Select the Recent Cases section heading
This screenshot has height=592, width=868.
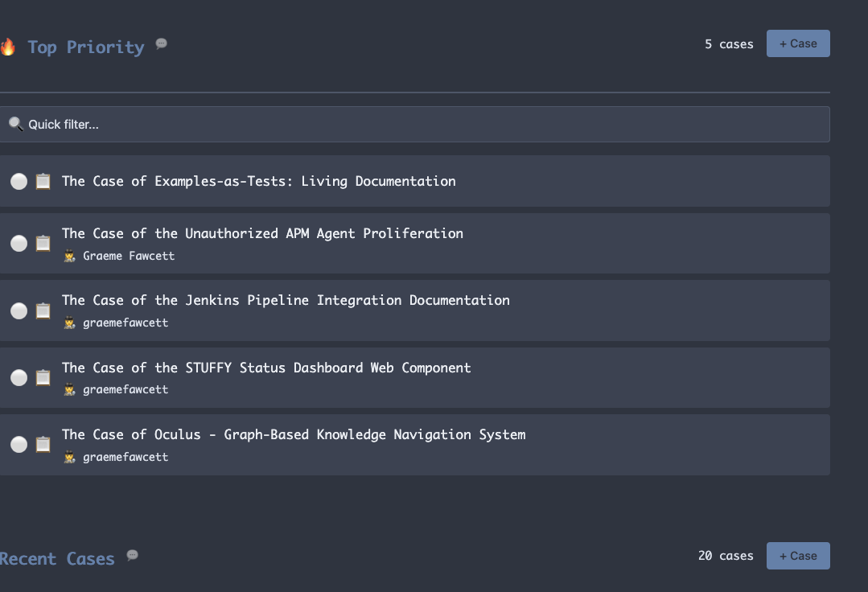coord(57,559)
